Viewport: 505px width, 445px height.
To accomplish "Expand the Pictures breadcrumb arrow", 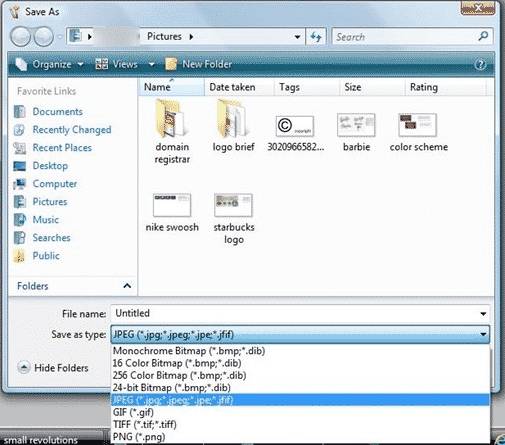I will tap(191, 37).
